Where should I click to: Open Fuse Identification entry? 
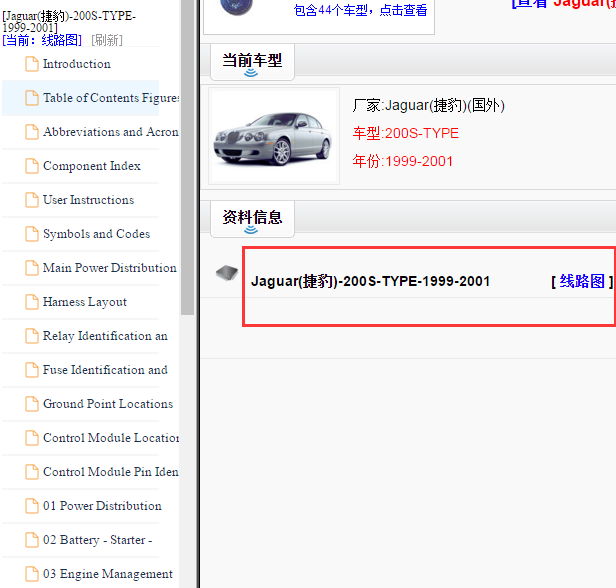point(105,370)
